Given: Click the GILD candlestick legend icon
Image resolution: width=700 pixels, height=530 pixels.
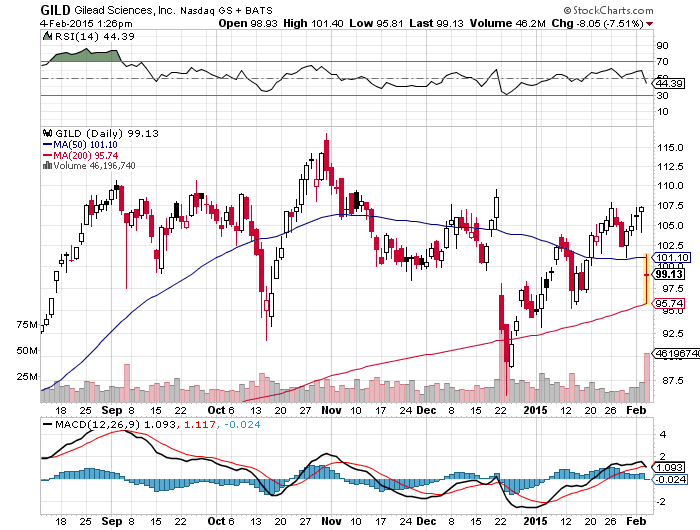Looking at the screenshot, I should point(48,133).
